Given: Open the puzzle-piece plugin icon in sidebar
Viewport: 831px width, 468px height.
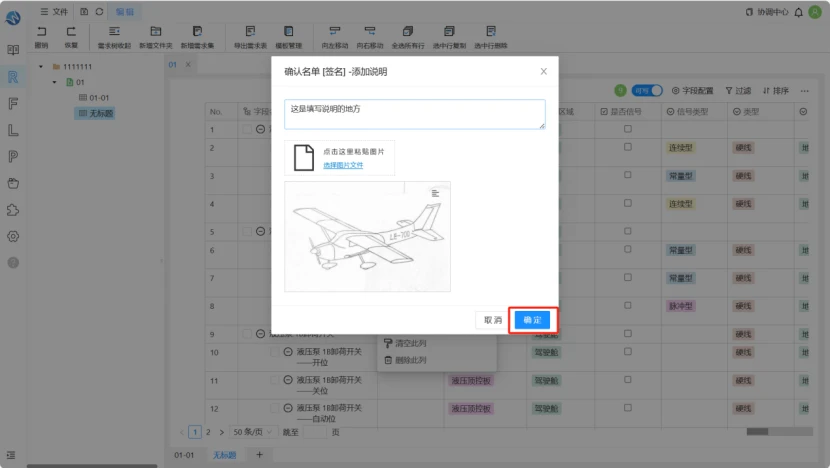Looking at the screenshot, I should point(13,210).
